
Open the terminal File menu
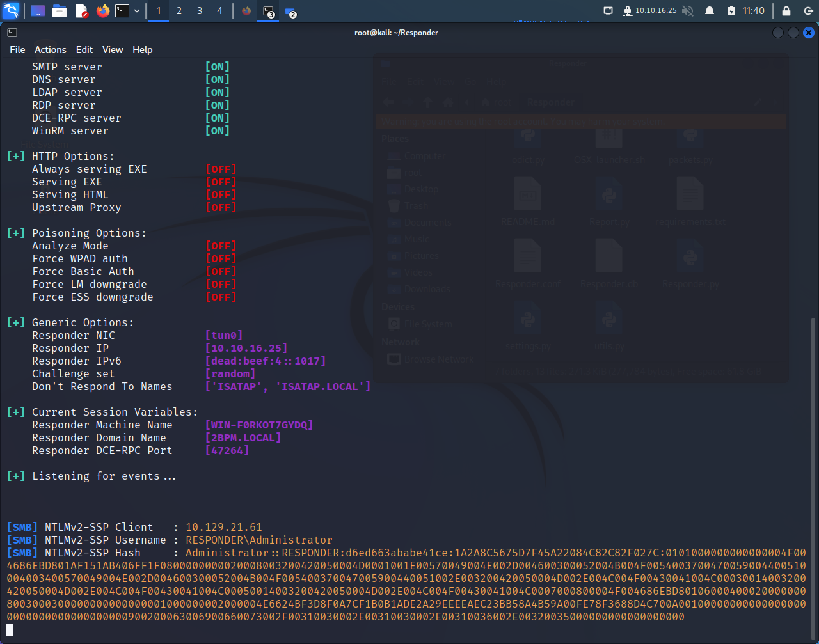17,50
